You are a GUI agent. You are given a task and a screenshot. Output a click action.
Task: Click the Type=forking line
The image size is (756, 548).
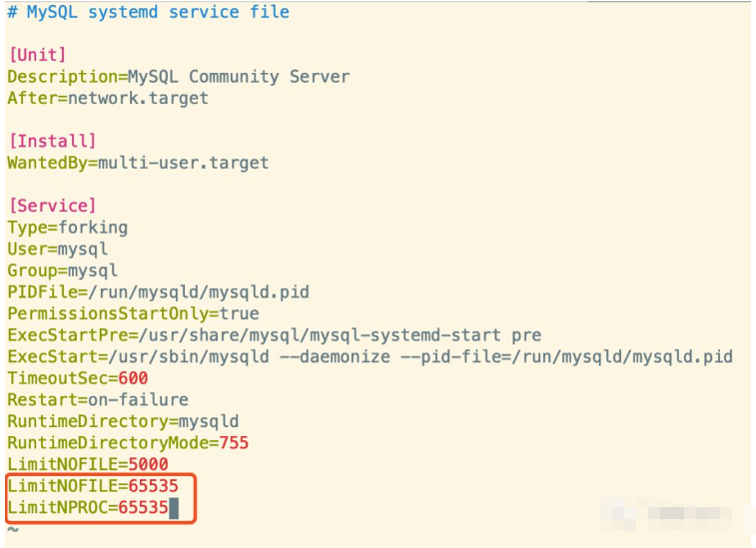[x=67, y=228]
